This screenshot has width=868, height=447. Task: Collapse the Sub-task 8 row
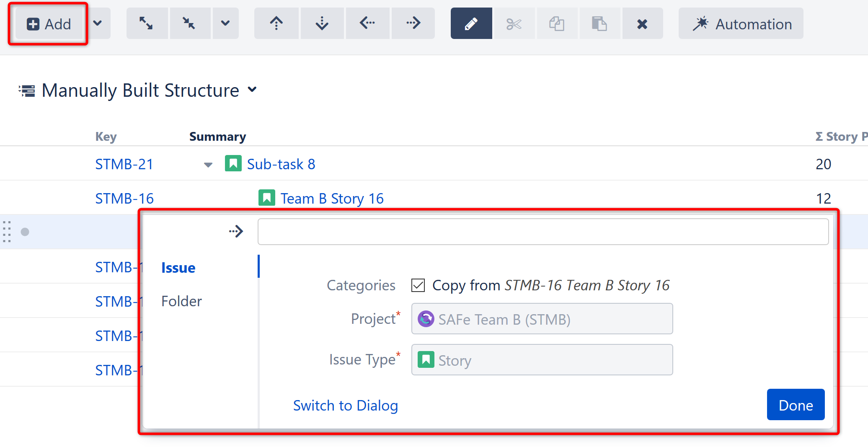[x=208, y=165]
